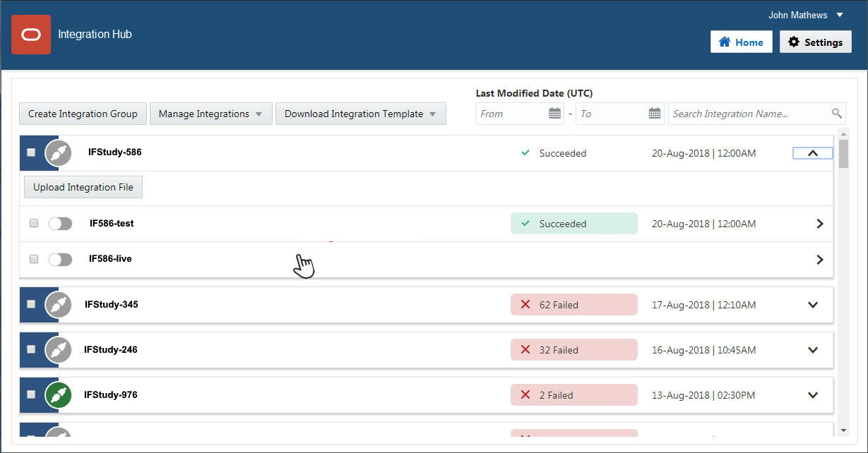The width and height of the screenshot is (868, 453).
Task: Click the red X icon on 2 Failed
Action: [x=525, y=395]
